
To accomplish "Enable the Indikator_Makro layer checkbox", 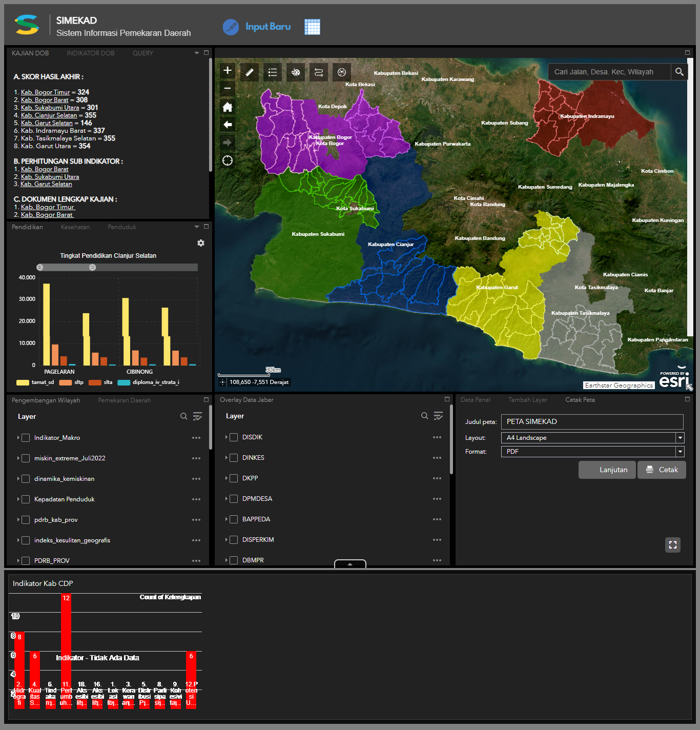I will (x=26, y=438).
